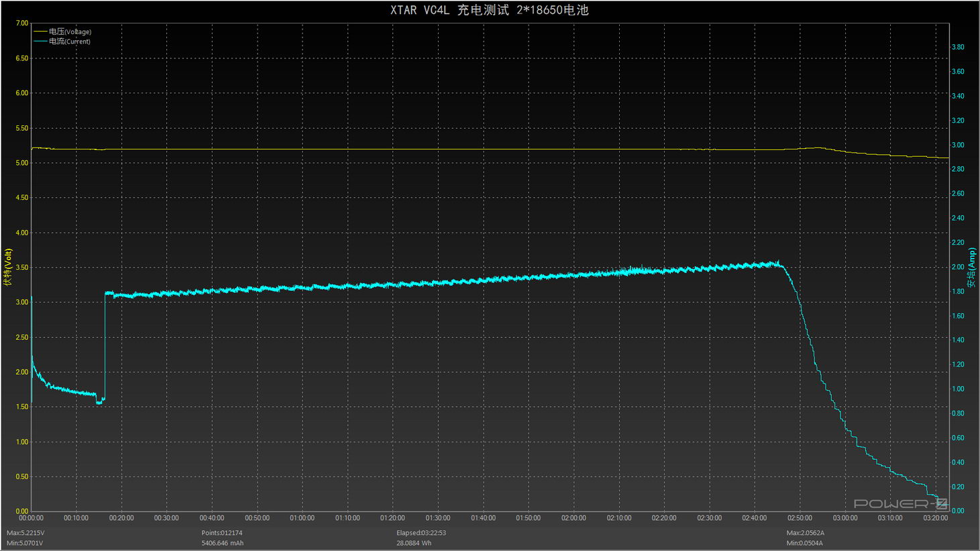Click the 0.60 current axis label

click(x=958, y=438)
